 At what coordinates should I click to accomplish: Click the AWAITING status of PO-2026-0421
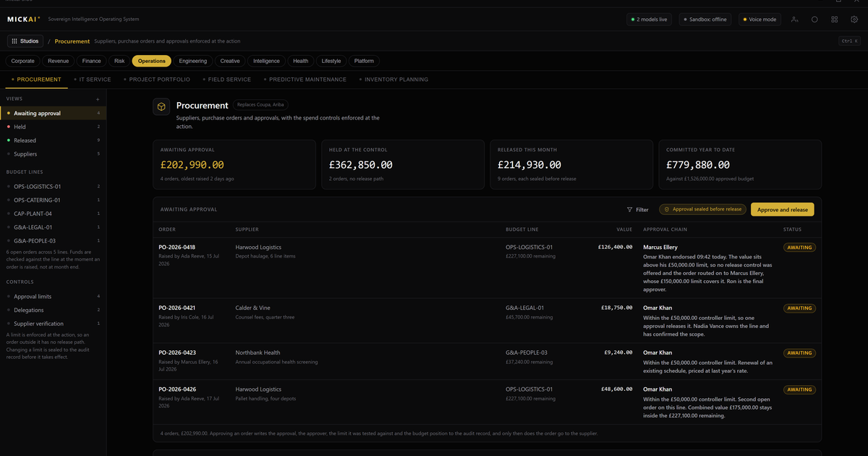799,308
